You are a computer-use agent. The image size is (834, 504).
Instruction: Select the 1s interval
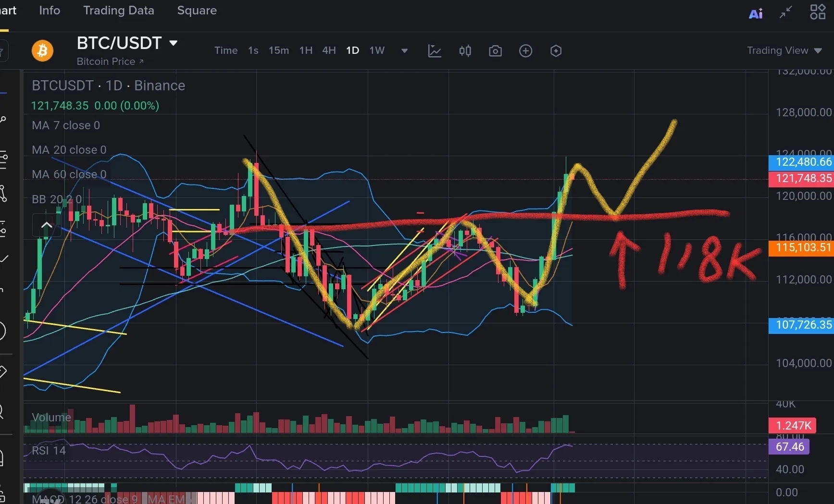[253, 50]
